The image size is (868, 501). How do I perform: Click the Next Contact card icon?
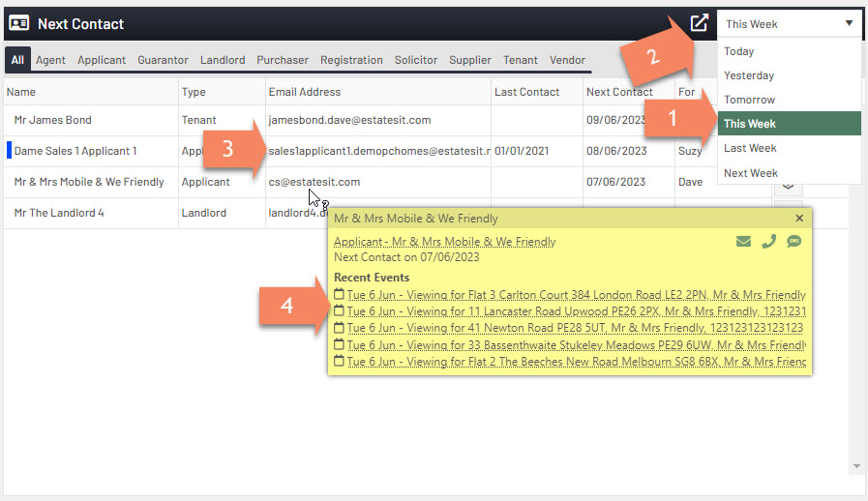pyautogui.click(x=18, y=23)
